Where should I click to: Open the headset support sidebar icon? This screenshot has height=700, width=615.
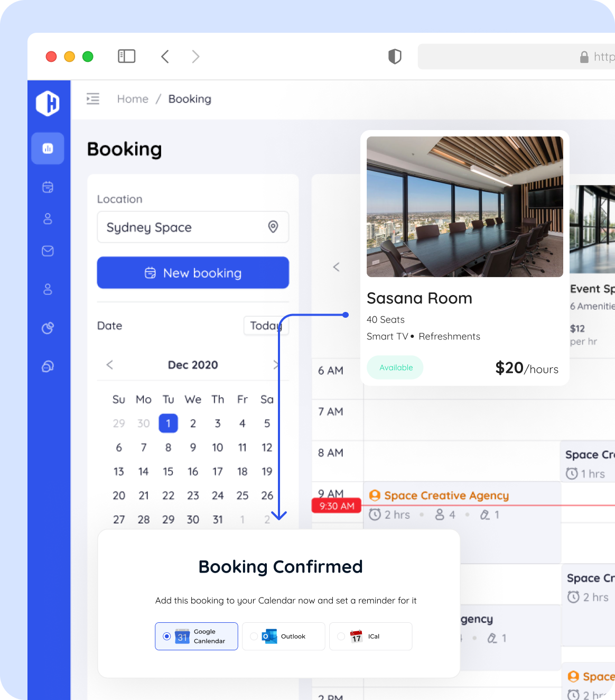pyautogui.click(x=48, y=366)
